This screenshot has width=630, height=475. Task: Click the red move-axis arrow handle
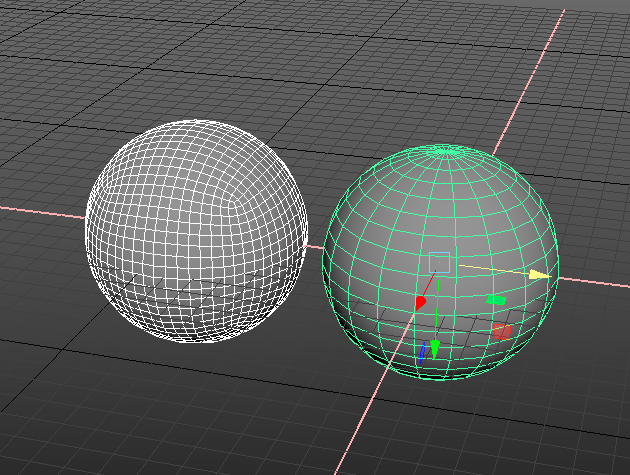tap(420, 302)
